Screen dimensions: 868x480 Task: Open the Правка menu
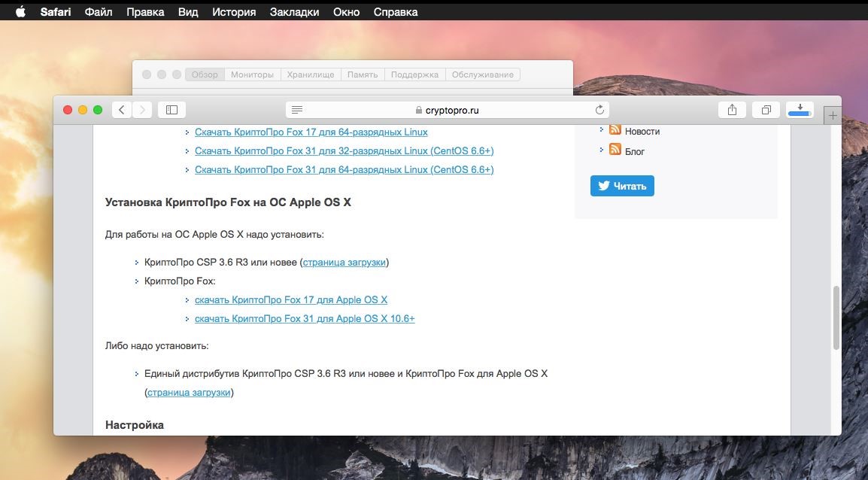point(145,11)
